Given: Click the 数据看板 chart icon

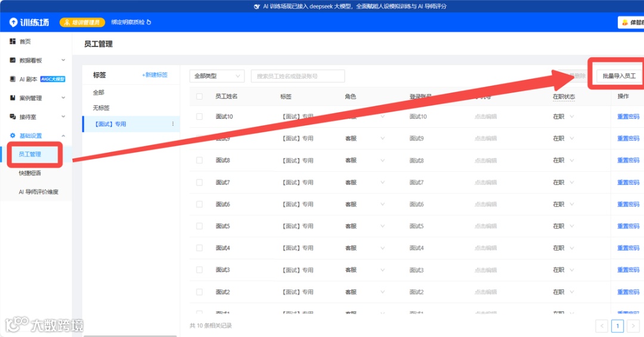Looking at the screenshot, I should (x=13, y=60).
